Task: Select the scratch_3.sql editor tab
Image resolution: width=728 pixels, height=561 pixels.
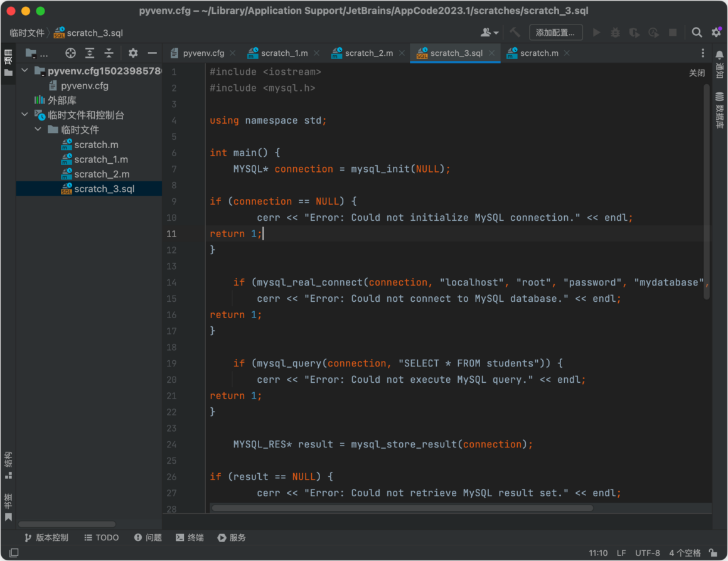Action: 456,53
